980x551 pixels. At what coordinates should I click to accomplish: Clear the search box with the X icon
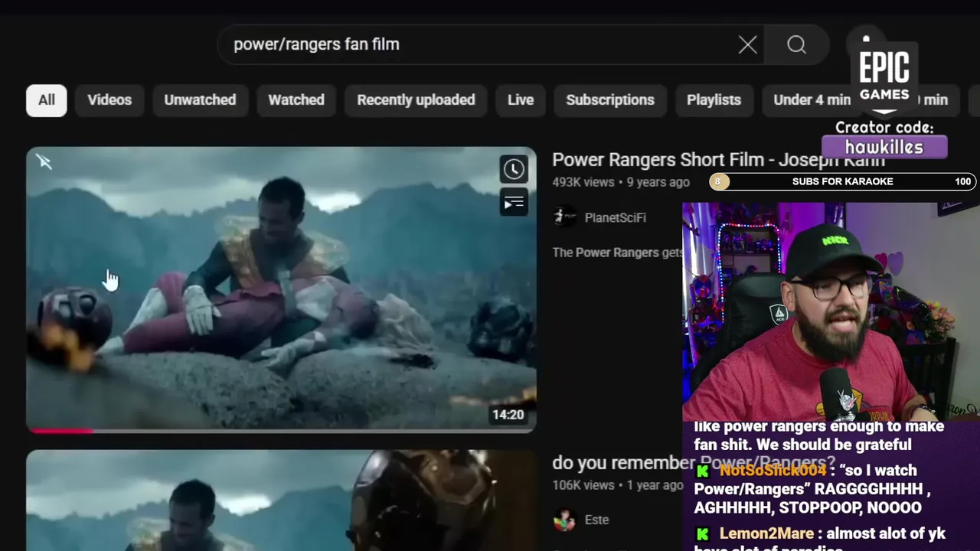click(748, 44)
